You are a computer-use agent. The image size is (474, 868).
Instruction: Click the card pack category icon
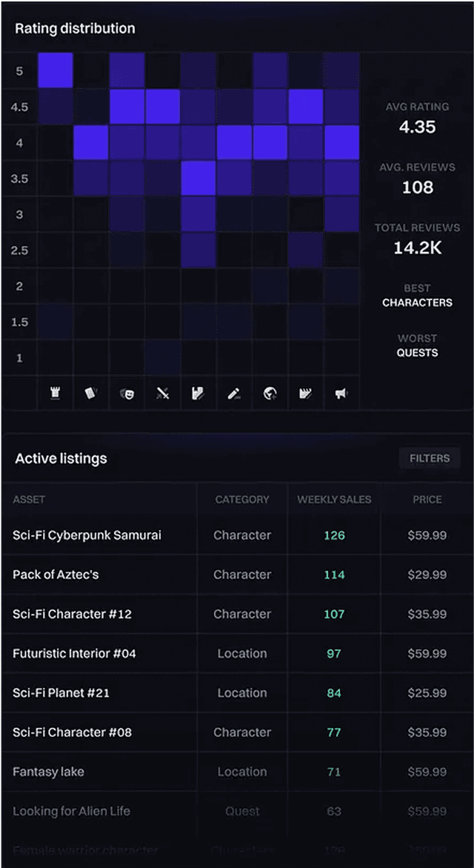click(x=90, y=393)
